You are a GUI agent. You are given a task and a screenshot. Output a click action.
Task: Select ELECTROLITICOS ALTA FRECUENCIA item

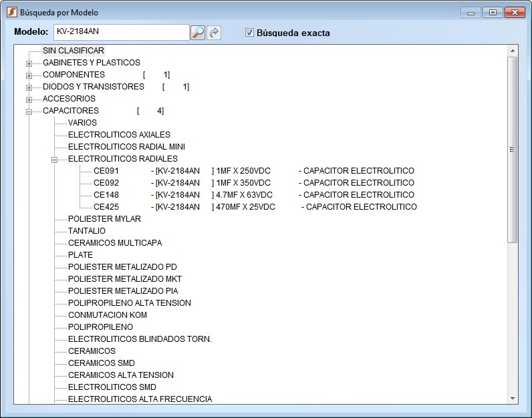[x=140, y=399]
